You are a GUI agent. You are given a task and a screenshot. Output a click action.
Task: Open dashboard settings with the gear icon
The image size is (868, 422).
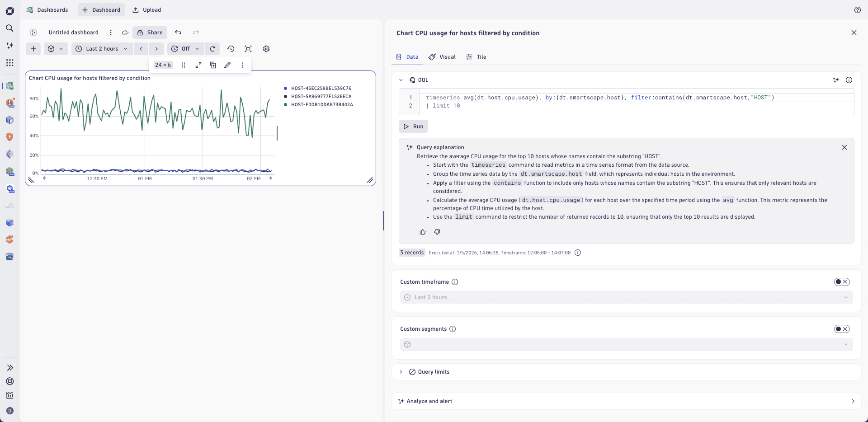(x=266, y=49)
